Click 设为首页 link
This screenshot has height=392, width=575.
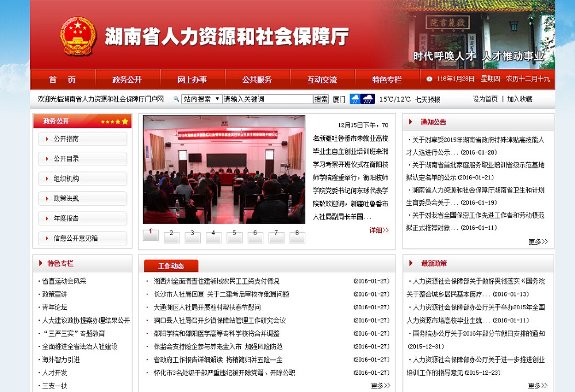tap(485, 99)
